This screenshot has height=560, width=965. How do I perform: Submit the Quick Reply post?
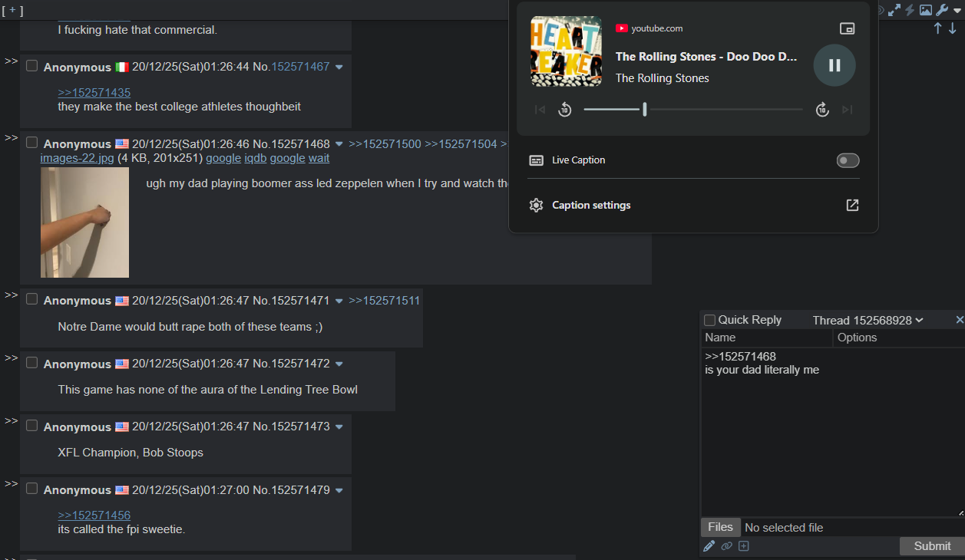point(932,546)
